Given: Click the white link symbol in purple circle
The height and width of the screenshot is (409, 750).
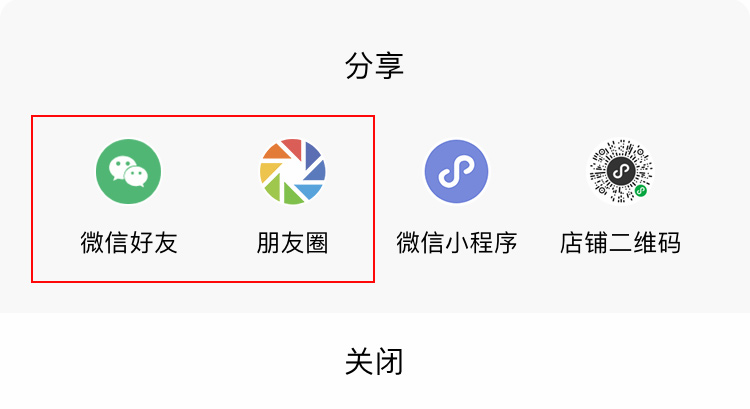Looking at the screenshot, I should [x=456, y=171].
